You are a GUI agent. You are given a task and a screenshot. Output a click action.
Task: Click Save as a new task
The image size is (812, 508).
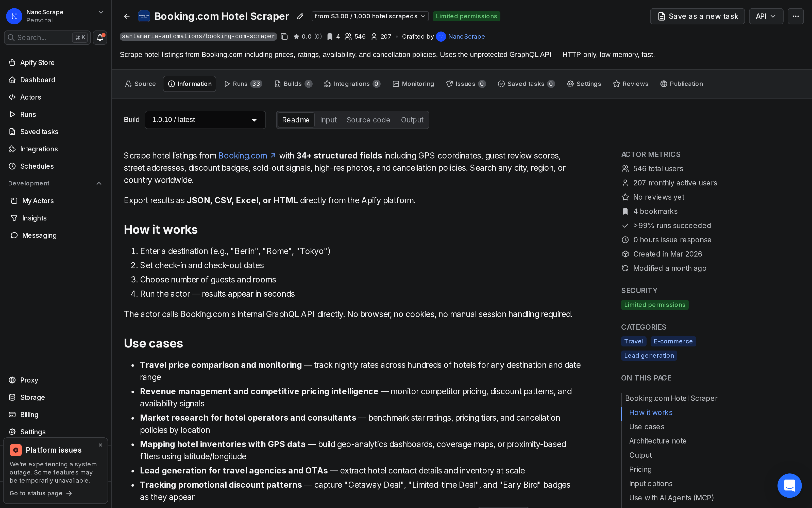coord(697,16)
